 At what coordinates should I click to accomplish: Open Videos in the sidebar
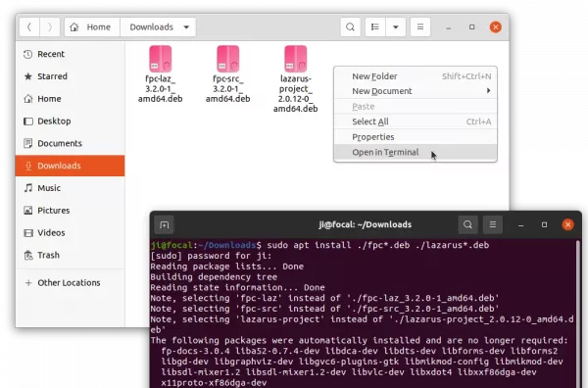click(71, 233)
